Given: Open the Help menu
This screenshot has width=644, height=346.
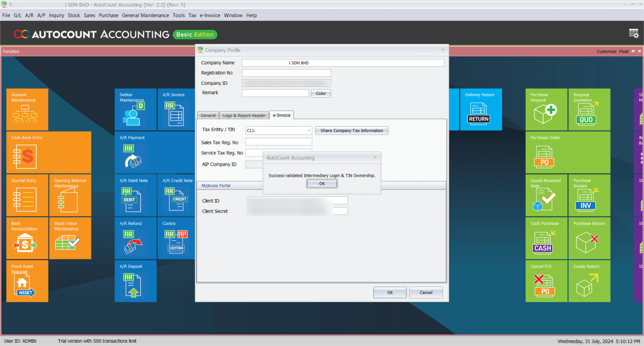Looking at the screenshot, I should 251,15.
